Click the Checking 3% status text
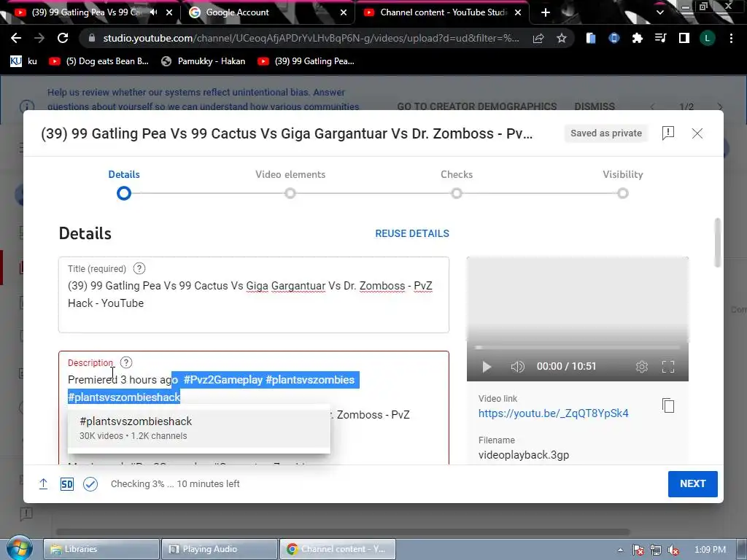Image resolution: width=747 pixels, height=560 pixels. coord(175,484)
